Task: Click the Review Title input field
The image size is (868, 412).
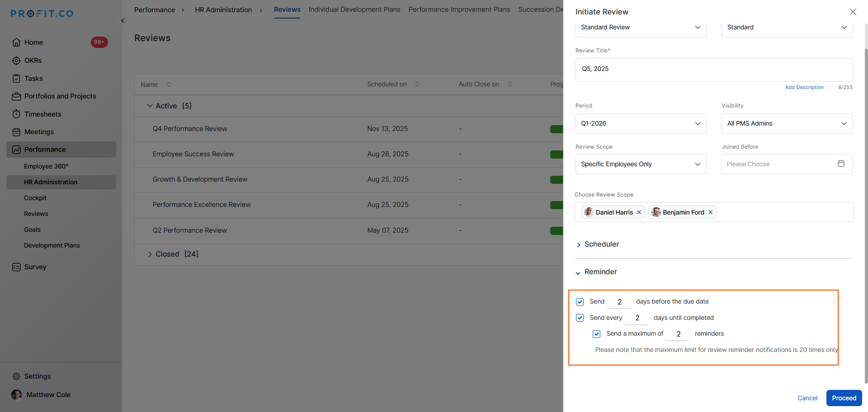Action: pyautogui.click(x=713, y=69)
